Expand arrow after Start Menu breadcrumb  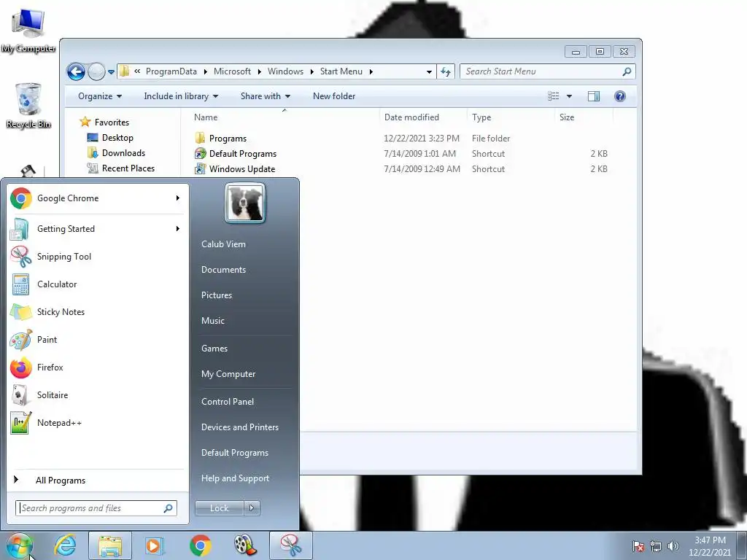click(371, 72)
